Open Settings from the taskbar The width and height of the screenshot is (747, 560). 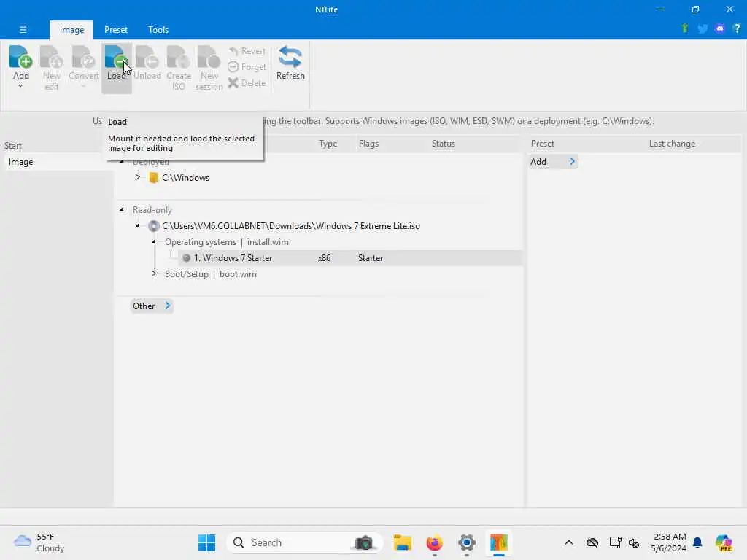(x=466, y=542)
